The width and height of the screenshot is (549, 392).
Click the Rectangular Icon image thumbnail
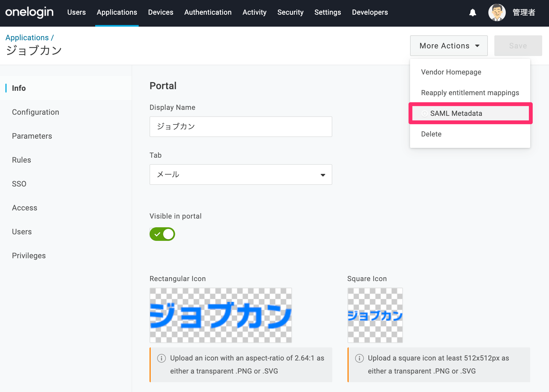(221, 315)
